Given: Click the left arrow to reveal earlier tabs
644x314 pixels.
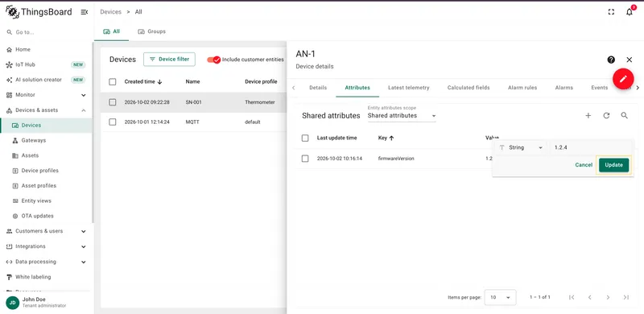Looking at the screenshot, I should [293, 88].
